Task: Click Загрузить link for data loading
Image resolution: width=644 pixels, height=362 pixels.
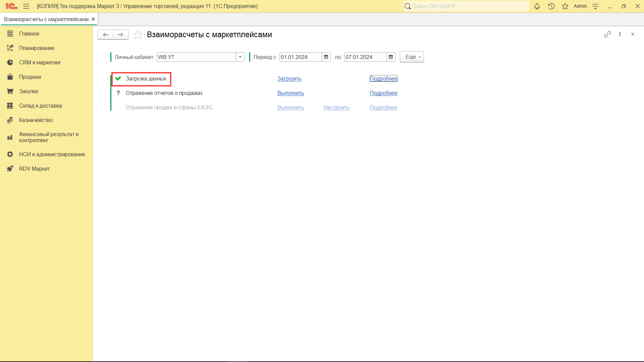Action: (289, 78)
